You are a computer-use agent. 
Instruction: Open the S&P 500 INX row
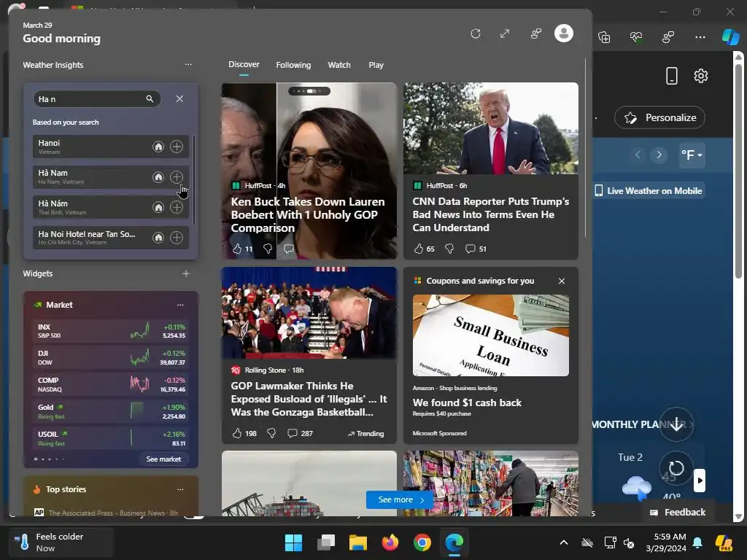111,331
